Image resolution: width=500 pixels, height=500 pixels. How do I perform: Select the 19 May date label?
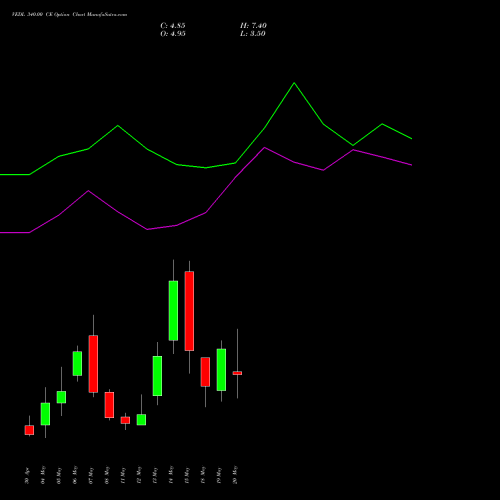(x=219, y=475)
